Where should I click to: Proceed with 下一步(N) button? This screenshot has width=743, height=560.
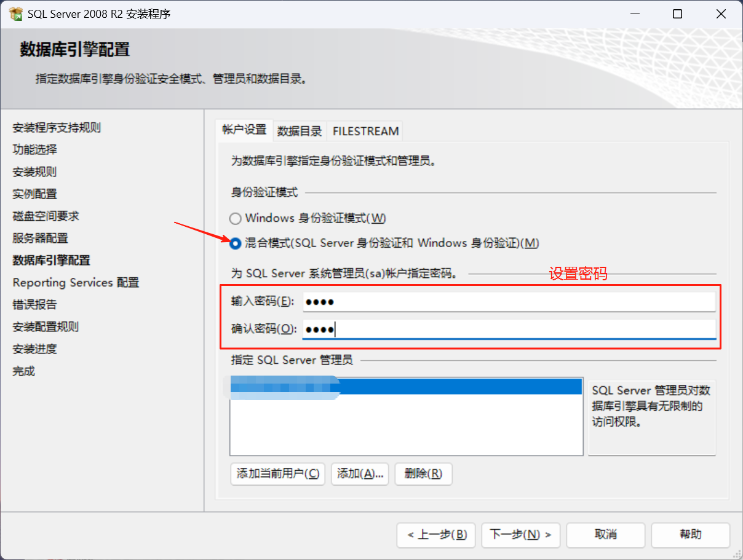tap(520, 535)
